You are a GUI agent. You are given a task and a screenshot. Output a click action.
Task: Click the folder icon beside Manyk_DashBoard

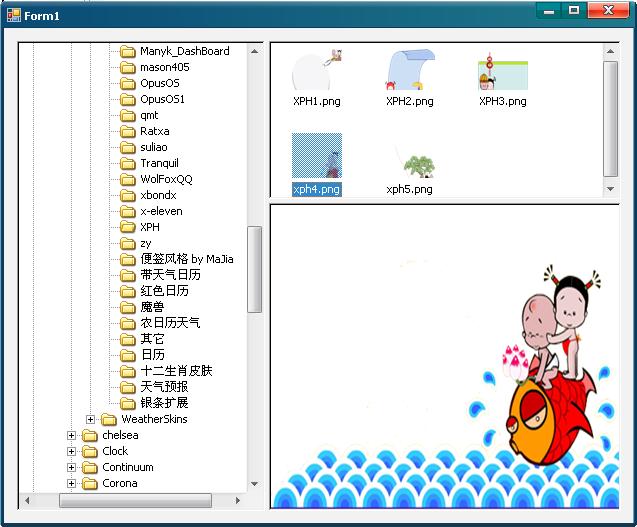pos(127,51)
